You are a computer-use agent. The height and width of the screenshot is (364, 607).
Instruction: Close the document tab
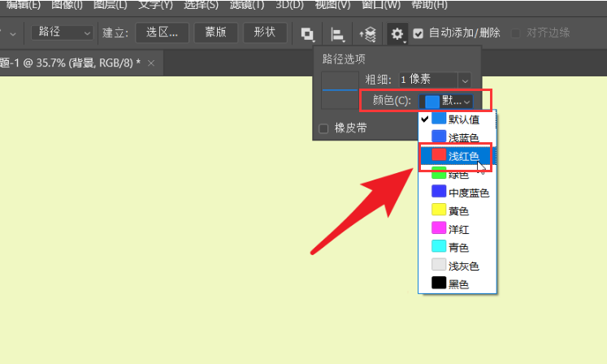(x=151, y=63)
